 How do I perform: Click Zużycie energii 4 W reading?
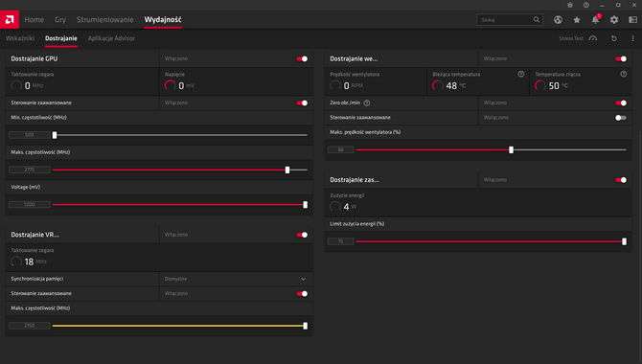[343, 207]
